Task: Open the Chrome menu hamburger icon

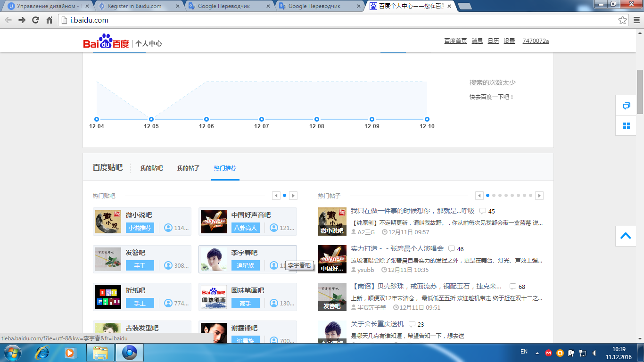Action: point(636,20)
